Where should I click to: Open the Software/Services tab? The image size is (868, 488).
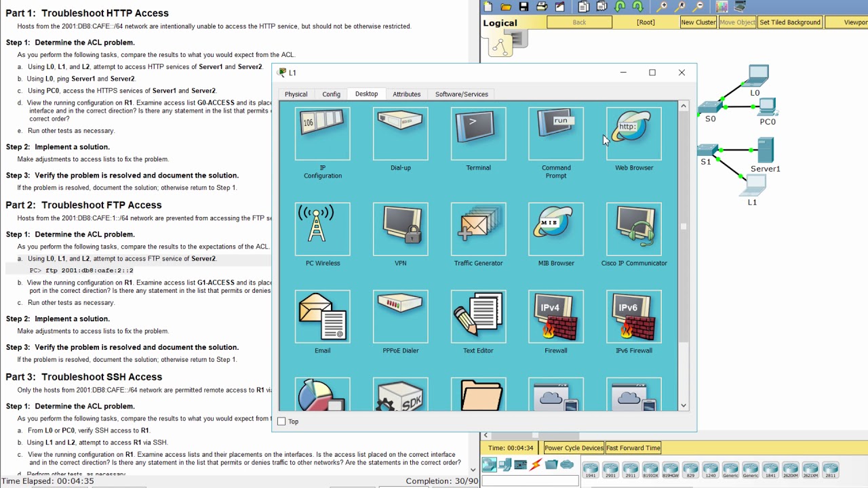pos(461,94)
